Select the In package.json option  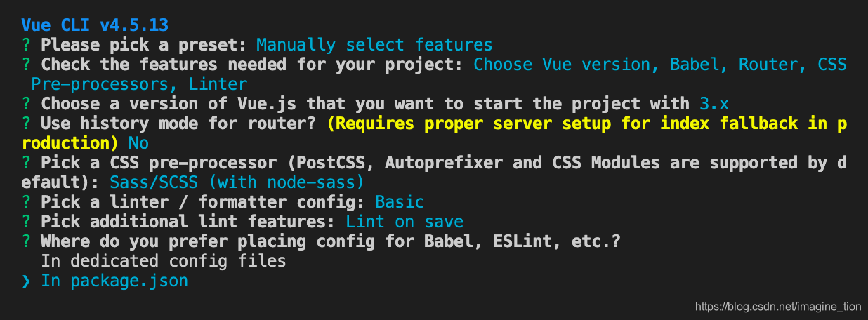114,281
